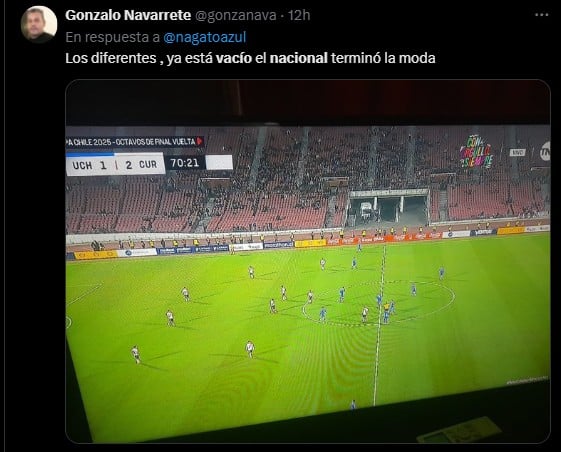Open Gonzalo Navarrete's profile avatar

coord(39,24)
